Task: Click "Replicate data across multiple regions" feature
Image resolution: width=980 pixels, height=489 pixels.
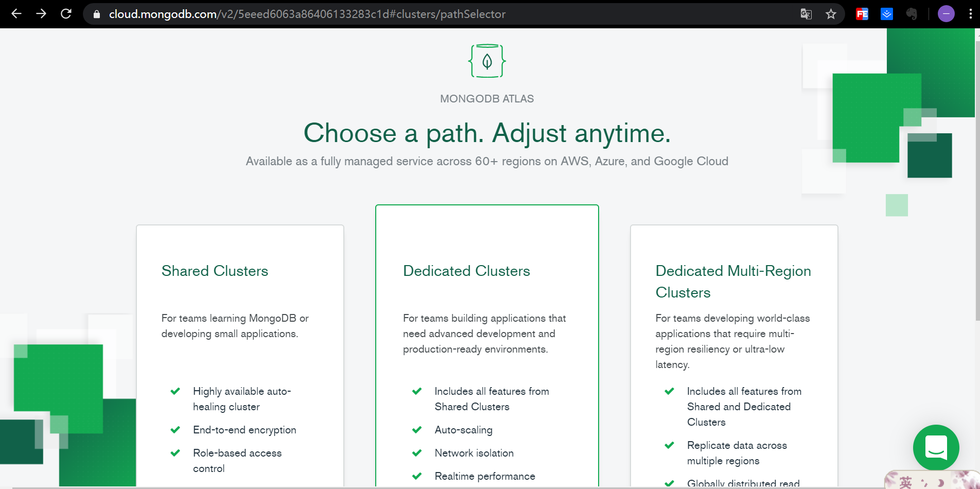Action: 737,453
